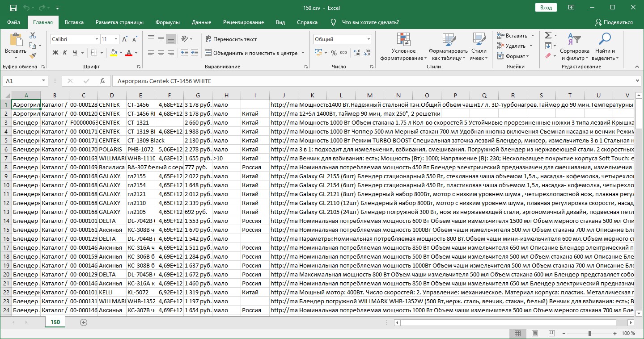Toggle bold (Ж) formatting

point(55,53)
